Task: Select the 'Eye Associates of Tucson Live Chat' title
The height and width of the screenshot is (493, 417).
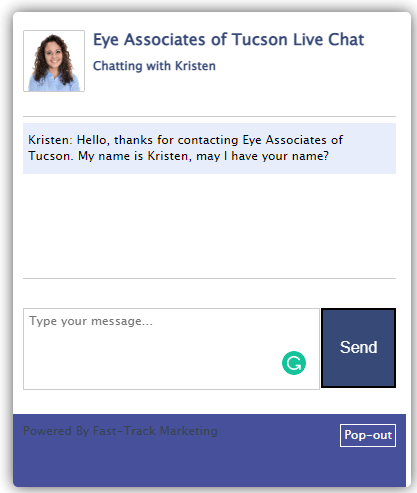Action: click(228, 40)
